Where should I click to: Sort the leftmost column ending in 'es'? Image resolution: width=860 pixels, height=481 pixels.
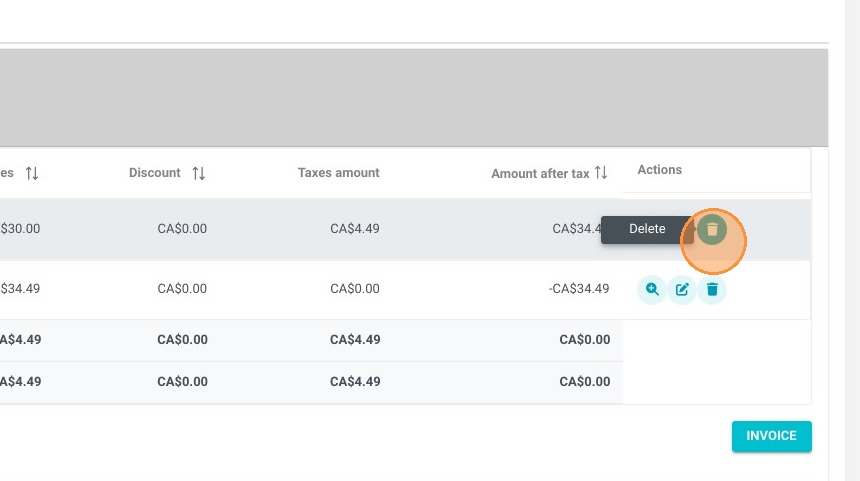point(32,173)
